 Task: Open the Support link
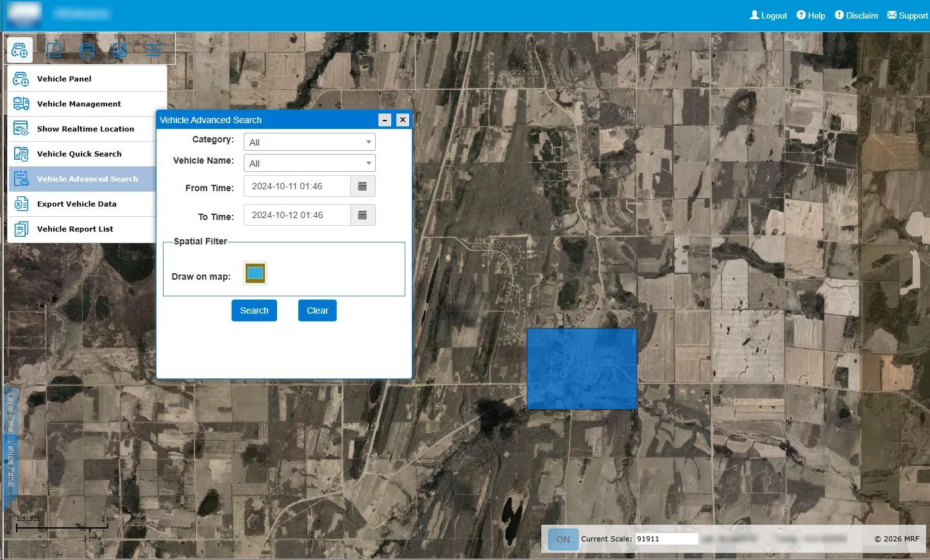point(908,15)
